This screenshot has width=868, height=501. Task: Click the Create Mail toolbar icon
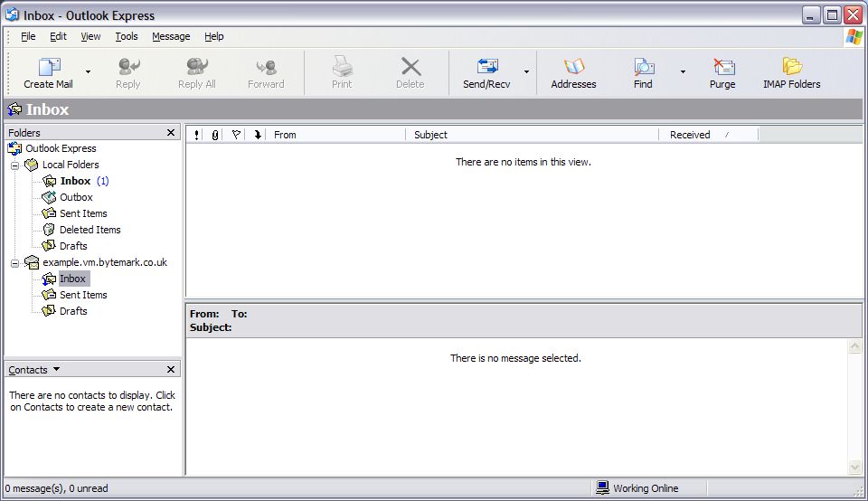[49, 67]
